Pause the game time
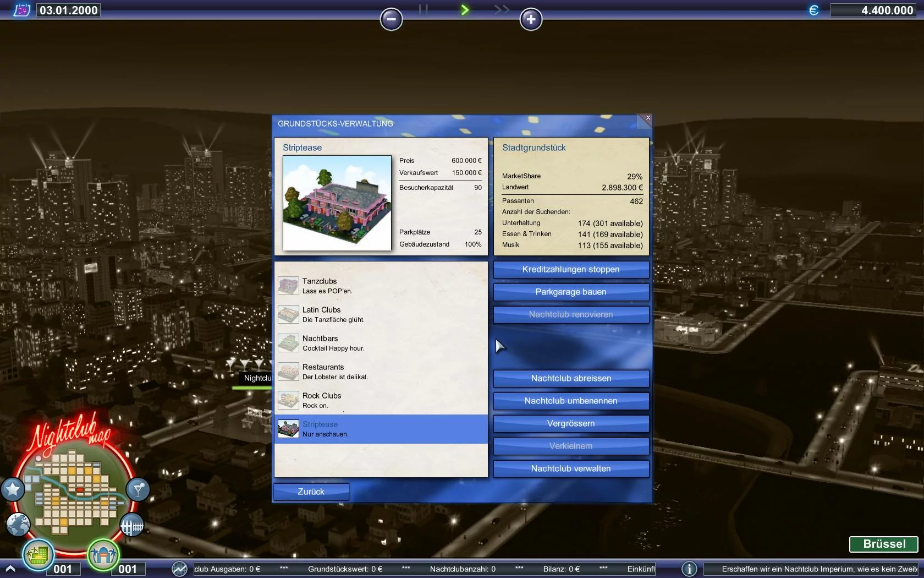This screenshot has height=578, width=924. (424, 10)
